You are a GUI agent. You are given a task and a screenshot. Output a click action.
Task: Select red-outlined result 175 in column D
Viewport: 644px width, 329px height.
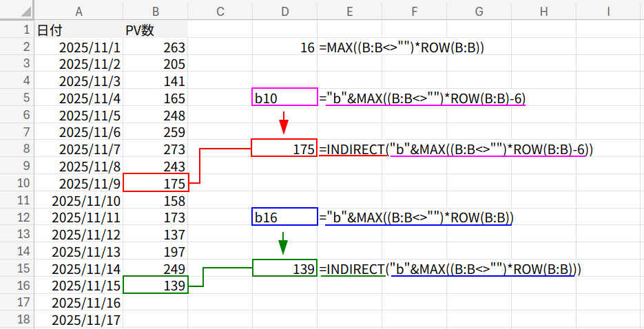[x=284, y=149]
